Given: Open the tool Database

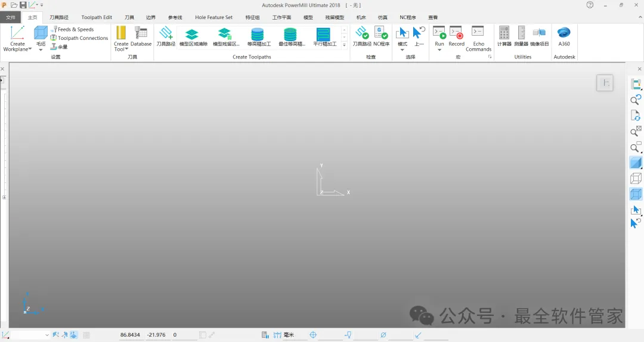Looking at the screenshot, I should [x=141, y=36].
